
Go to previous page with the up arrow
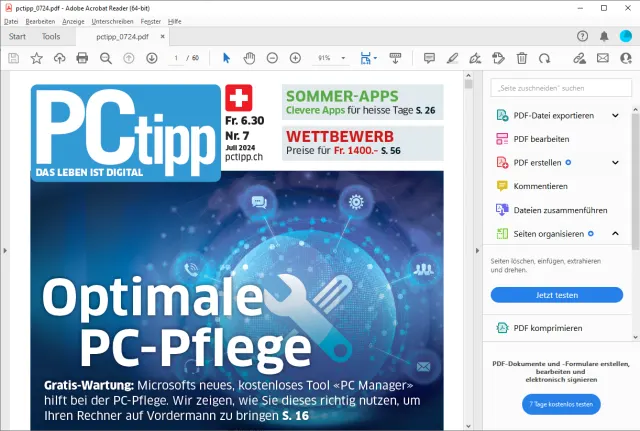pyautogui.click(x=129, y=58)
